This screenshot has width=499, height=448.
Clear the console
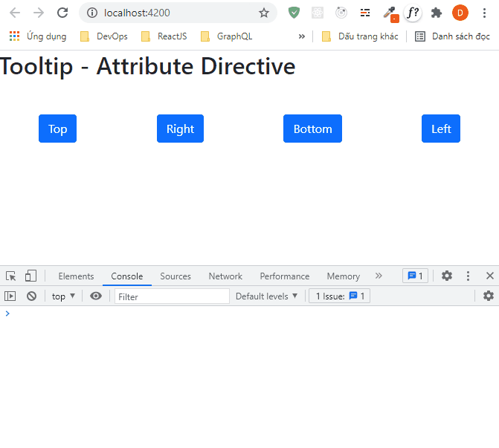31,296
